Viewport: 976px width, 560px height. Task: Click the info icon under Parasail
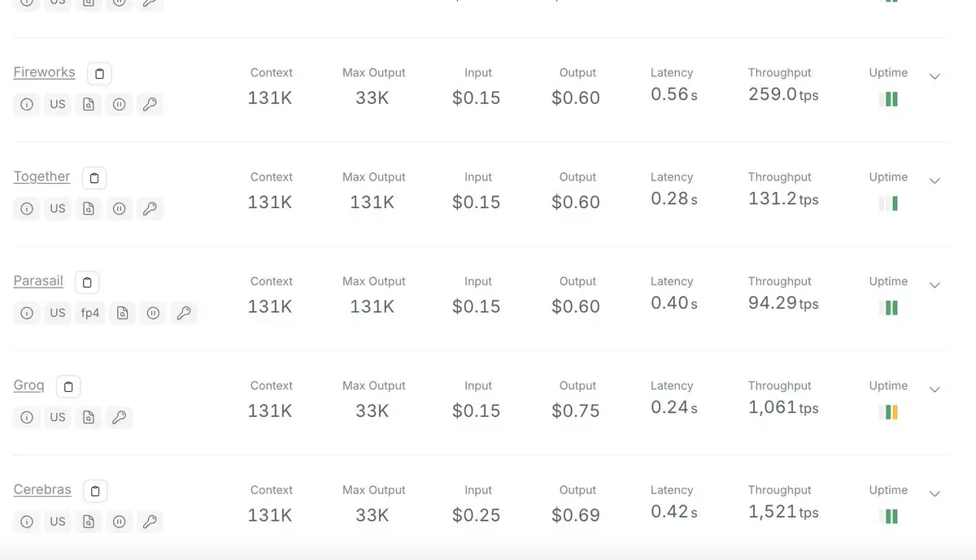tap(27, 313)
